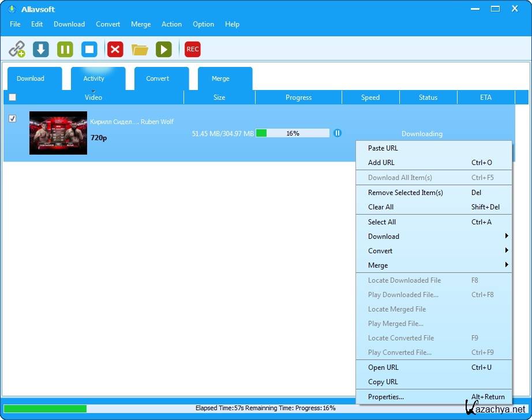Screen dimensions: 532x420
Task: Start recording with the red REC icon
Action: pyautogui.click(x=193, y=49)
